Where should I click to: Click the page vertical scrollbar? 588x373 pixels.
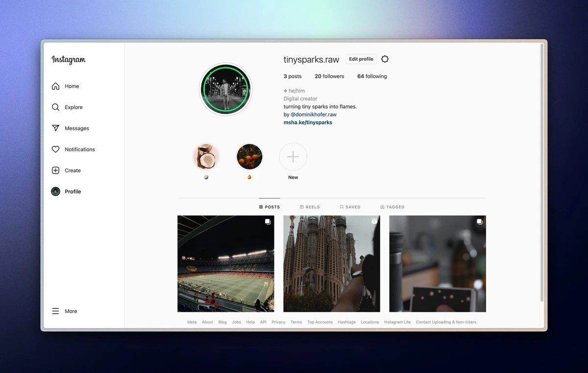click(x=541, y=171)
